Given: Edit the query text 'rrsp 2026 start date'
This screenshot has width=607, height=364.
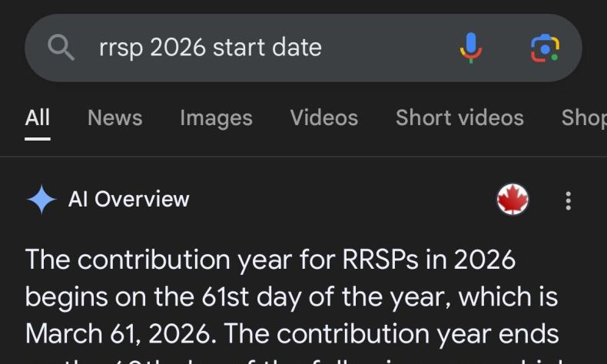Looking at the screenshot, I should click(211, 48).
